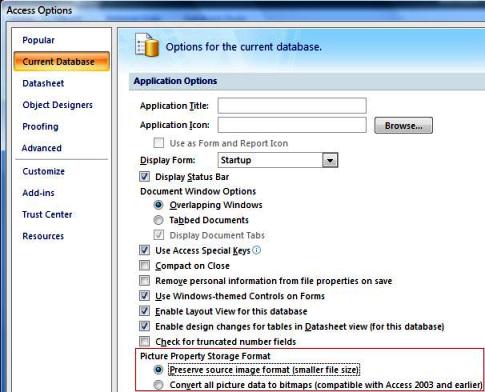485x392 pixels.
Task: Click the info icon beside Special Keys
Action: [256, 250]
